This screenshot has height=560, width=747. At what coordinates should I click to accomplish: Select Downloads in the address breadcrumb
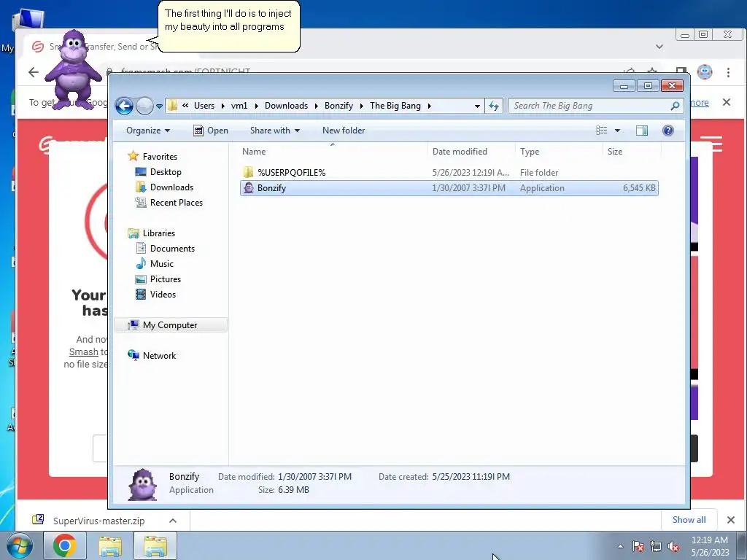[x=286, y=106]
